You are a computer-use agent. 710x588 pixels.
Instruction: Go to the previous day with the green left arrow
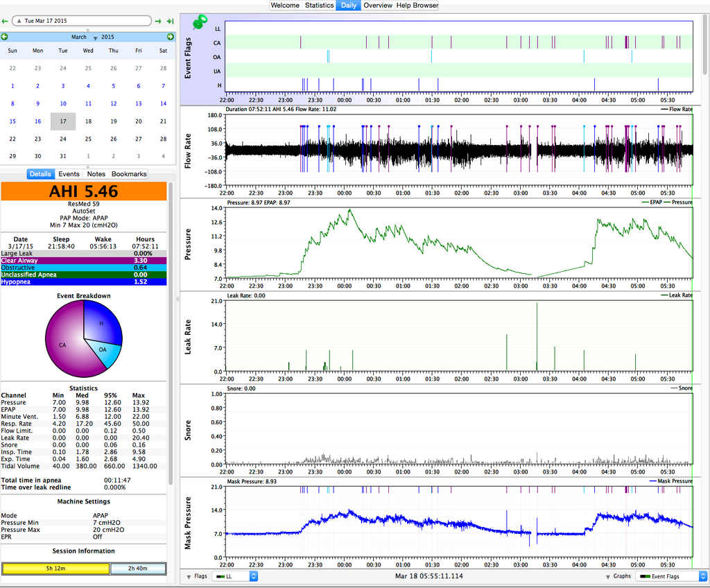(x=6, y=21)
